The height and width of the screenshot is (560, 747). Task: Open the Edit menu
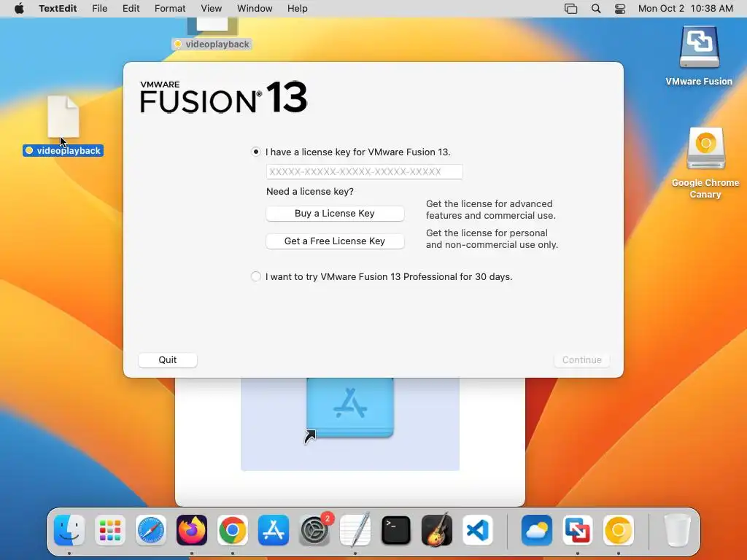click(131, 9)
